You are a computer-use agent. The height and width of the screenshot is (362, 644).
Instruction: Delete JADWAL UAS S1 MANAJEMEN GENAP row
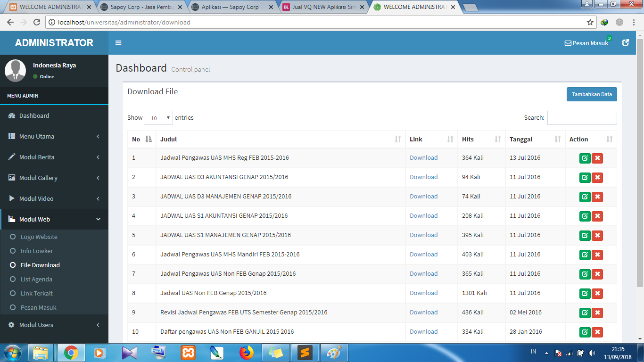click(x=597, y=236)
